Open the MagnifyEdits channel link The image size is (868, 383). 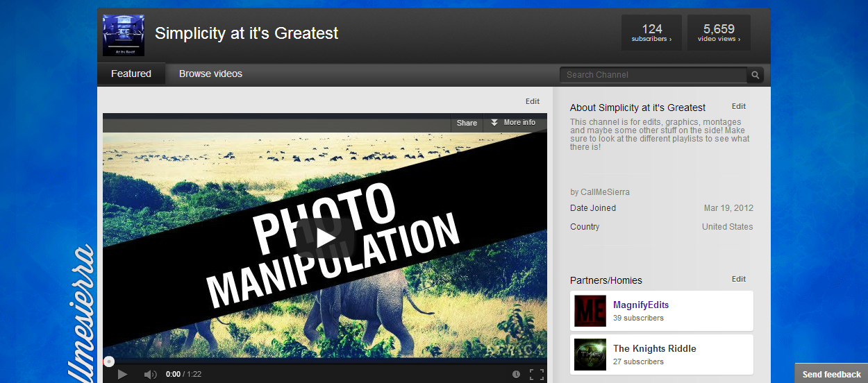click(641, 305)
